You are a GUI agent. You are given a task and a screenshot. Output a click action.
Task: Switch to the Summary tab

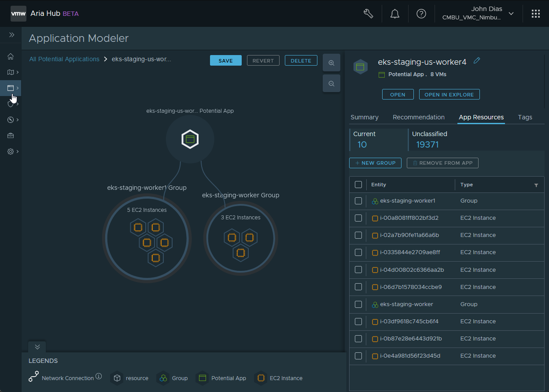[x=364, y=117]
